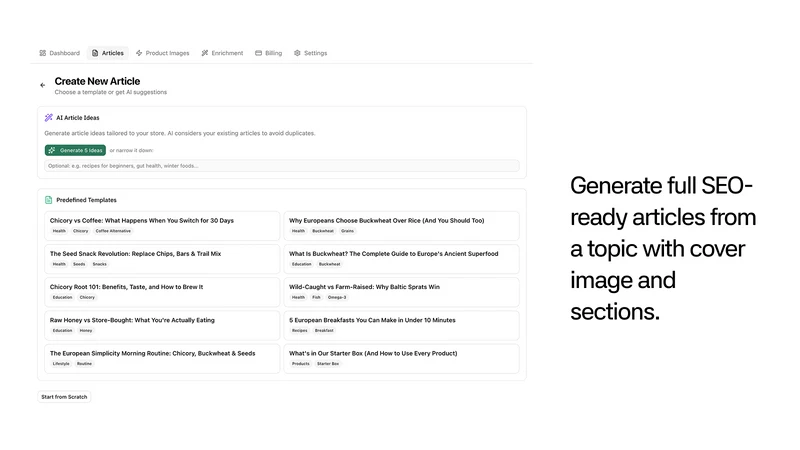
Task: Click the Breakfast tag
Action: [x=324, y=331]
